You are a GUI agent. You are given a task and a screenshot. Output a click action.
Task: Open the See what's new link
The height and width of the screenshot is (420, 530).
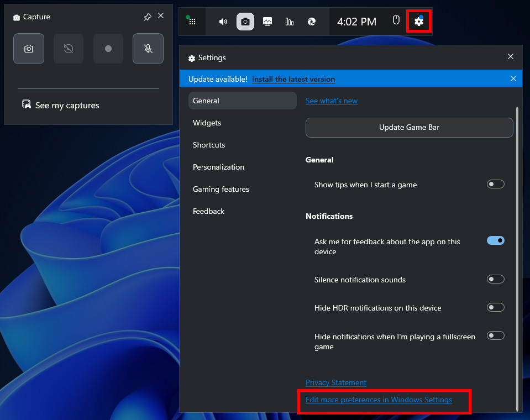[x=332, y=101]
